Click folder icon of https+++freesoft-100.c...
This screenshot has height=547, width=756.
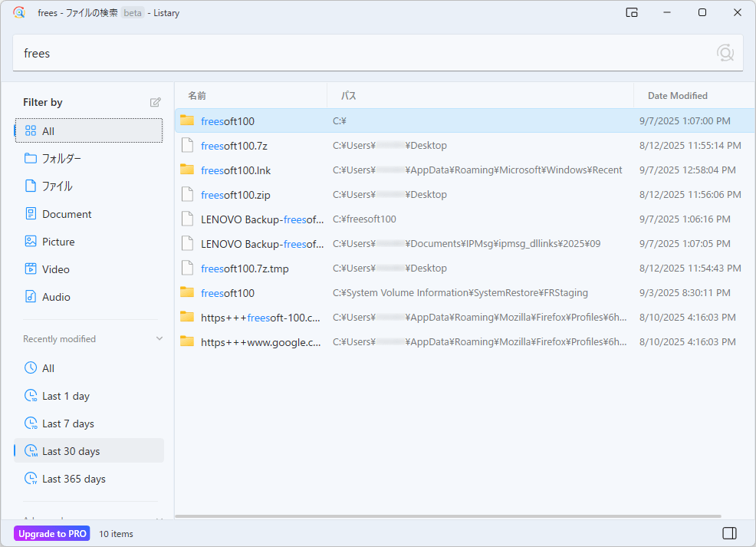pos(187,316)
